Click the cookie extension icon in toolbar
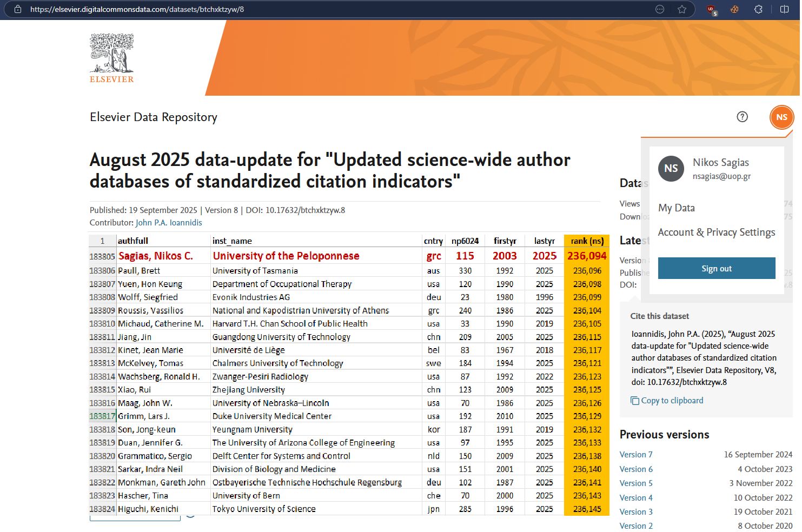Screen dimensions: 802x532 pos(734,9)
